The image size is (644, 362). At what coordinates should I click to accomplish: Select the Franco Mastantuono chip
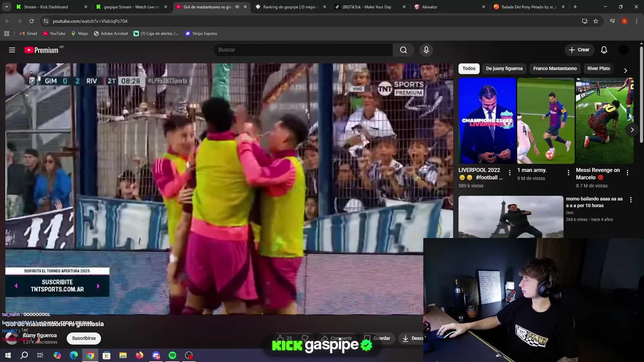tap(555, 68)
